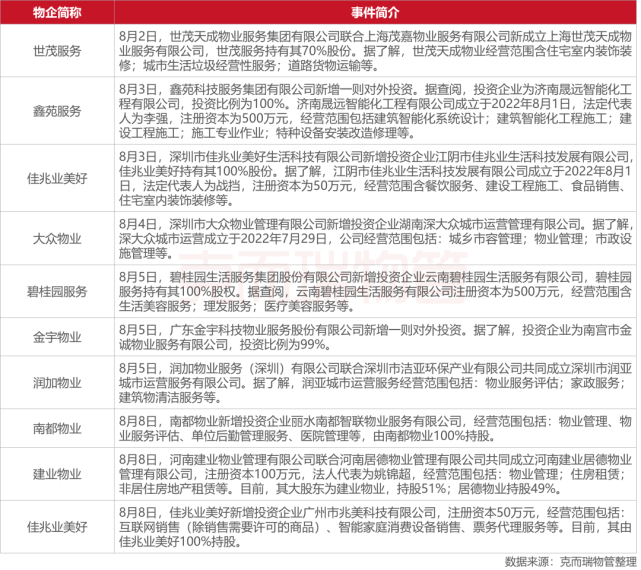Select the 碧桂园服务 company cell
Viewport: 641px width, 570px height.
[x=57, y=291]
